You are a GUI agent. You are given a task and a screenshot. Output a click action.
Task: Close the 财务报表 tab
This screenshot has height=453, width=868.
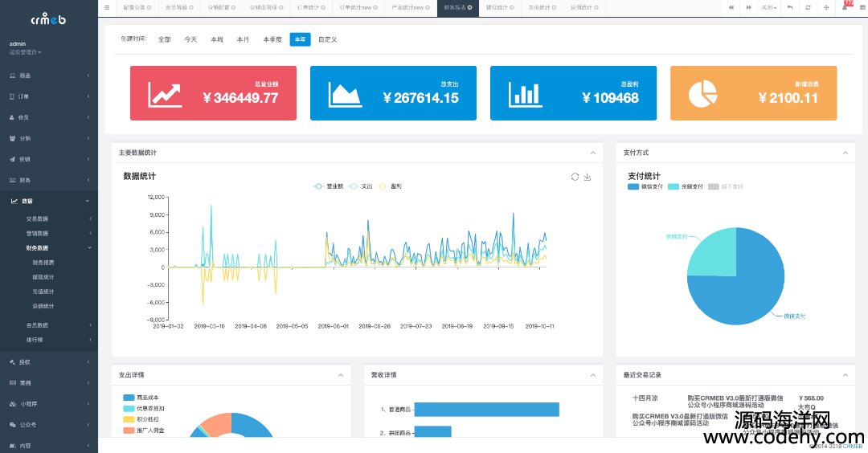(x=469, y=7)
